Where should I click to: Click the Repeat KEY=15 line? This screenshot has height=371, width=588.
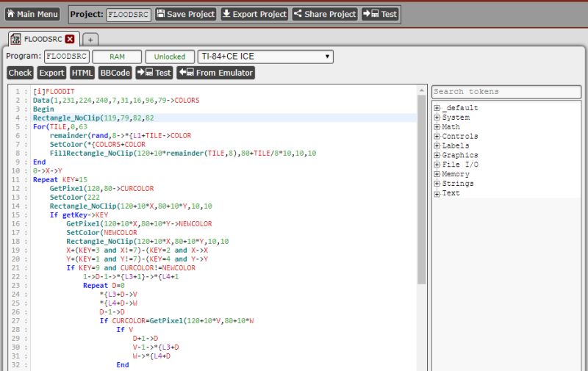pyautogui.click(x=60, y=179)
